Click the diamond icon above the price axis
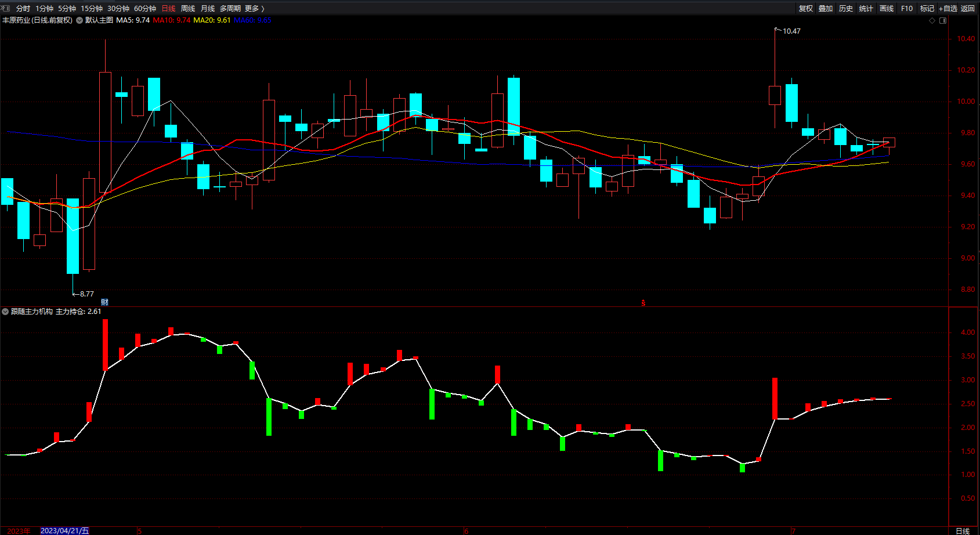980x535 pixels. [x=932, y=20]
